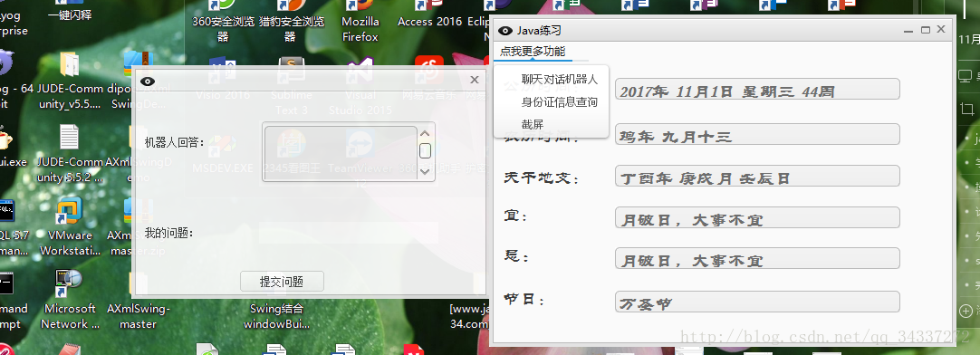Click the monitor icon in the right sidebar
Viewport: 980px width, 355px height.
966,77
